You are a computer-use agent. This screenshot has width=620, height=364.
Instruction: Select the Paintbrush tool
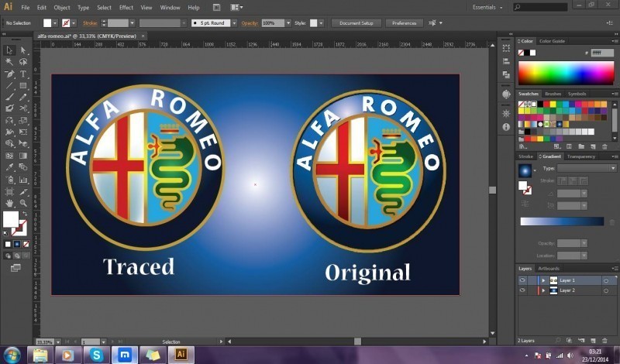[x=9, y=97]
